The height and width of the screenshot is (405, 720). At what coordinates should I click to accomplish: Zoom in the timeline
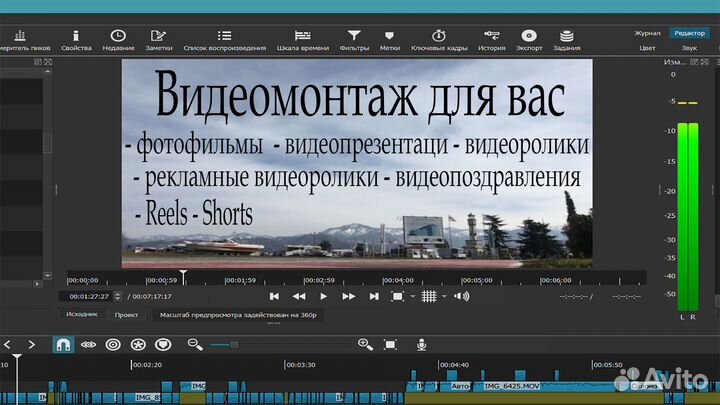[366, 344]
